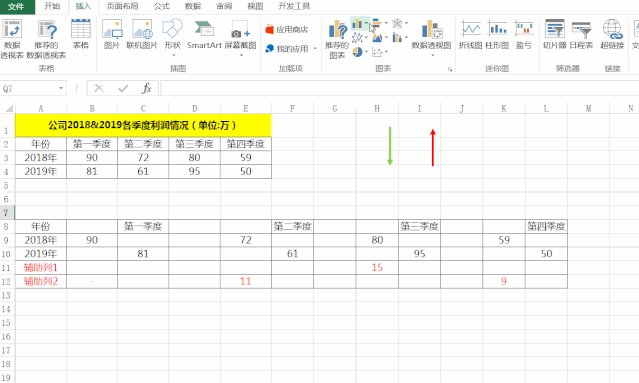Insert Line sparkline (折线图)
Viewport: 639px width, 383px height.
click(x=471, y=34)
